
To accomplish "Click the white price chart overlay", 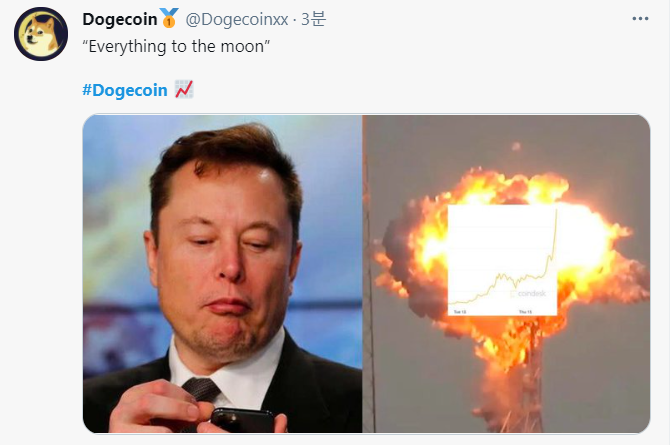I will pyautogui.click(x=502, y=260).
